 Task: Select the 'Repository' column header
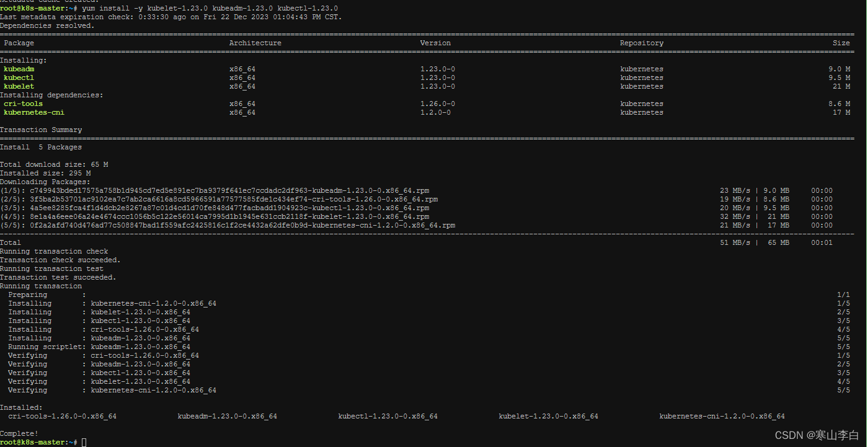click(642, 43)
